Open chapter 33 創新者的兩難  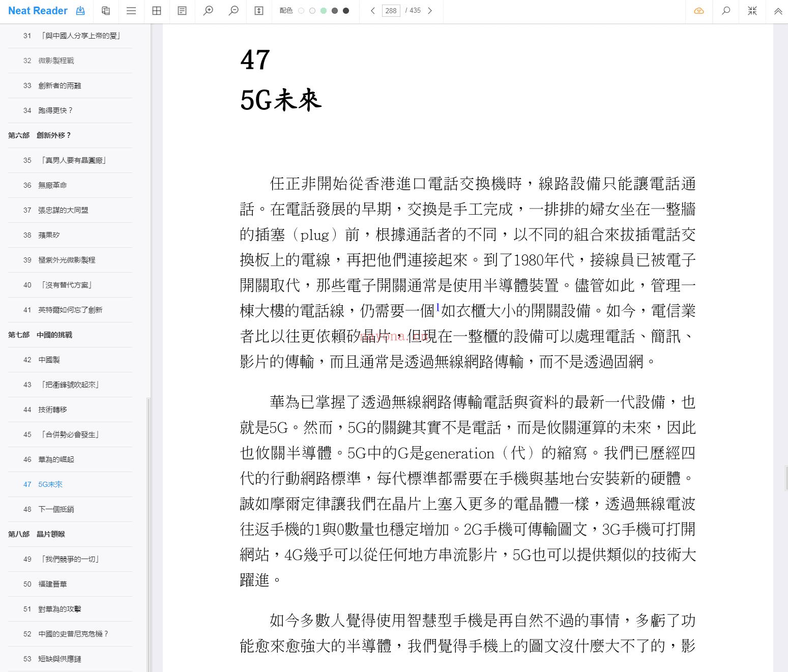coord(70,85)
